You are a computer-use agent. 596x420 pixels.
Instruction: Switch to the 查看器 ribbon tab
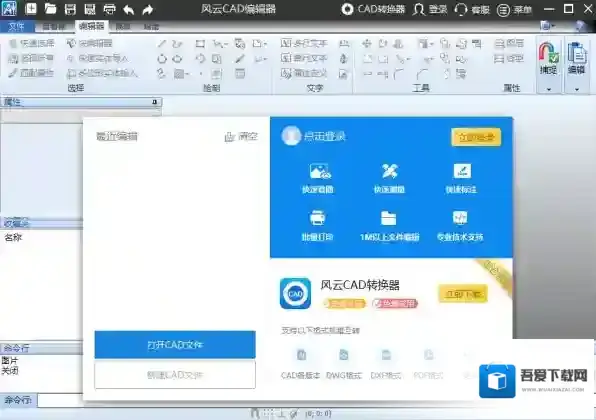[54, 27]
